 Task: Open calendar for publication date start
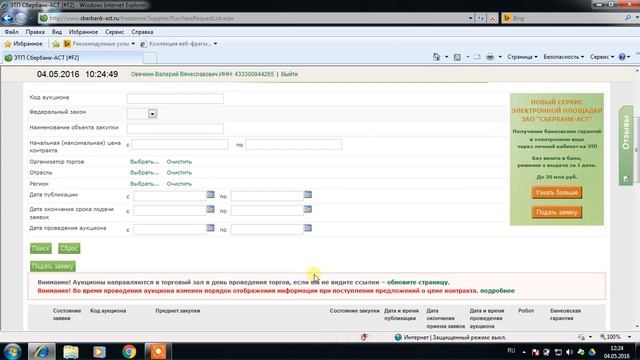[210, 194]
